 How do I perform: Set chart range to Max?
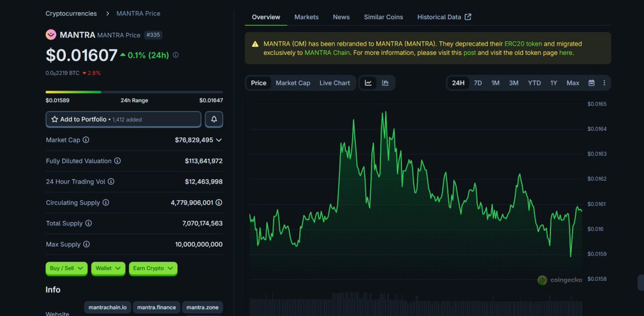pos(573,83)
